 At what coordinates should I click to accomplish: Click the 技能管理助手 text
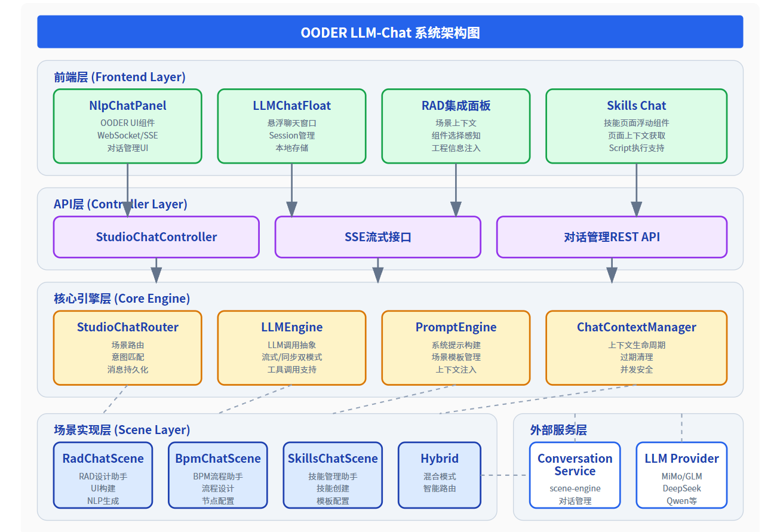[x=333, y=476]
